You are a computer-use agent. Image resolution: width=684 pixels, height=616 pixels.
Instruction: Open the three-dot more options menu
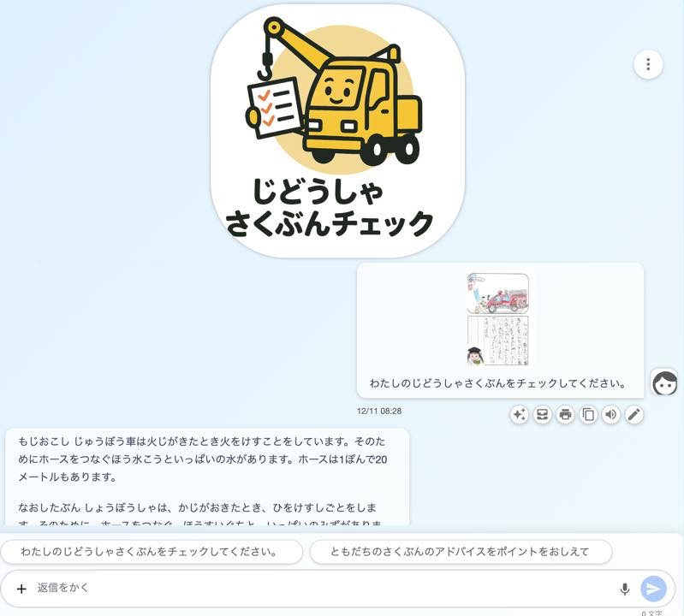coord(648,64)
